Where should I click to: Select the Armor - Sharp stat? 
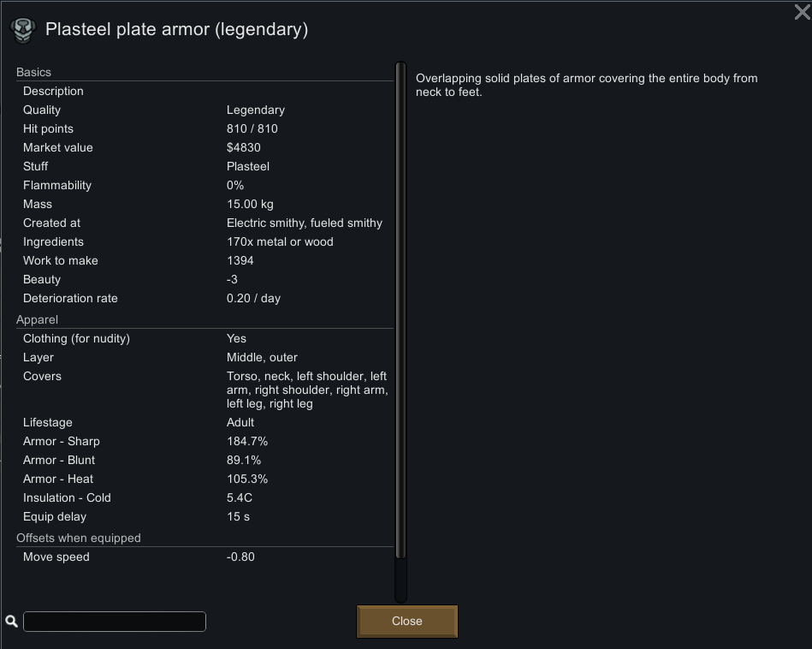point(205,441)
